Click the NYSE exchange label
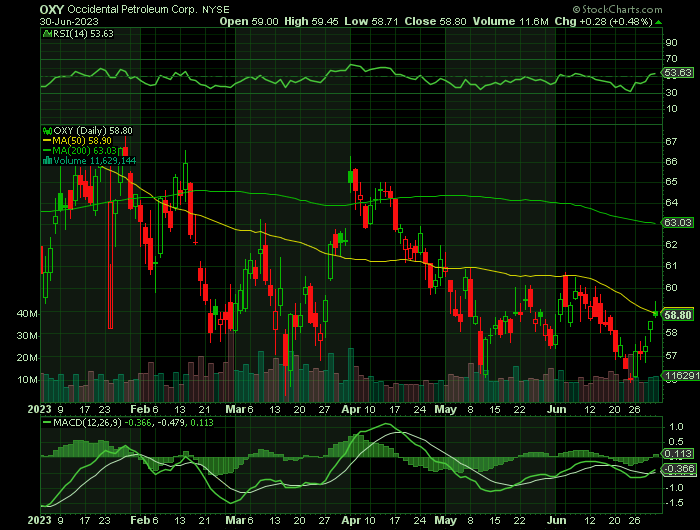 [216, 9]
